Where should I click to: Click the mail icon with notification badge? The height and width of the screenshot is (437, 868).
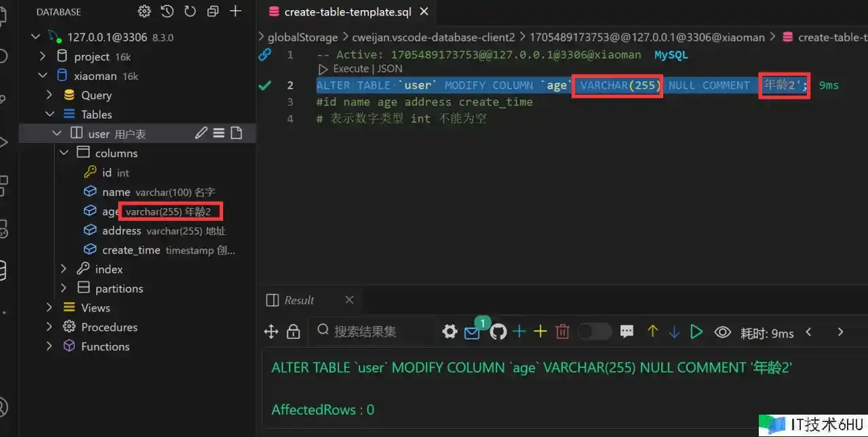pos(472,332)
